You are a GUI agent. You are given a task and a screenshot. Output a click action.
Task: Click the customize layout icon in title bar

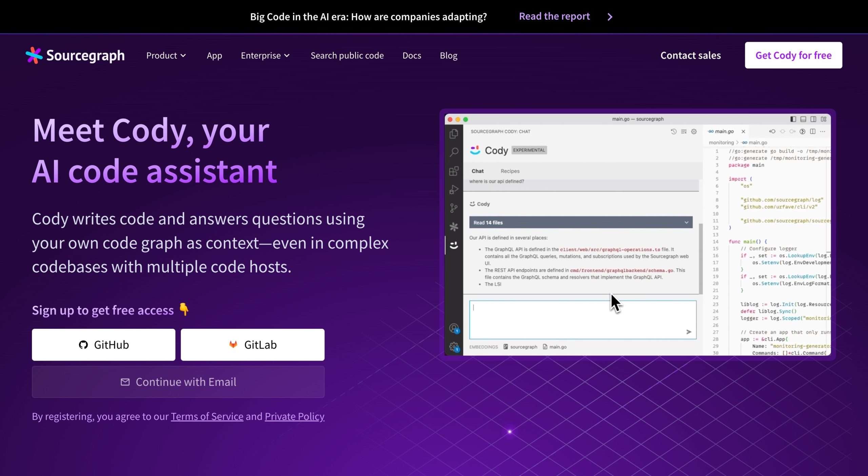pyautogui.click(x=824, y=119)
